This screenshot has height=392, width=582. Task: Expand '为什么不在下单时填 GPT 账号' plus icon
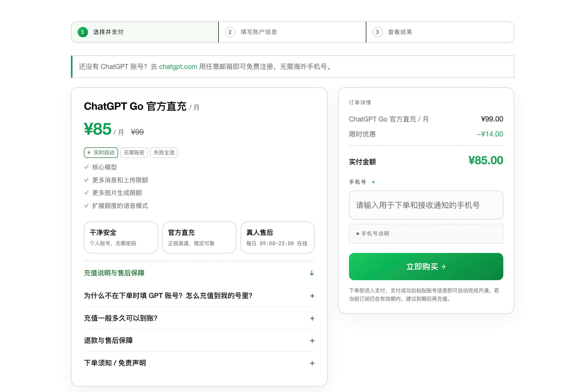(312, 296)
